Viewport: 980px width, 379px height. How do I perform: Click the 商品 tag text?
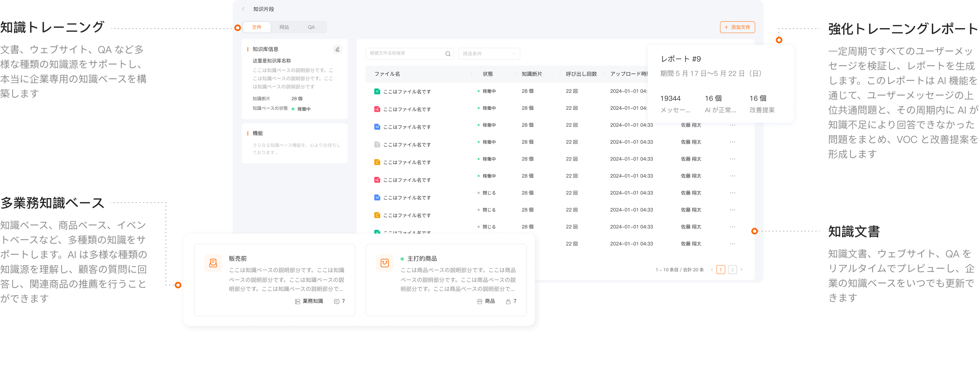490,301
